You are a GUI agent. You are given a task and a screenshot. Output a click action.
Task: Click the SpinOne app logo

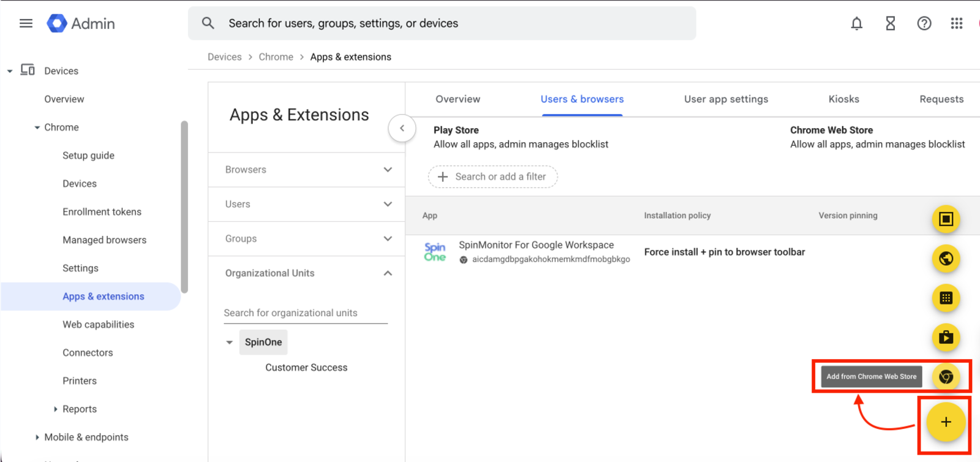click(x=435, y=252)
